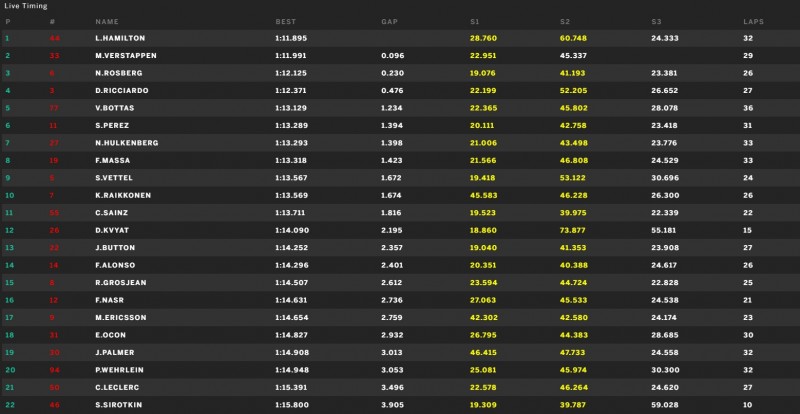Click the NAME column header
This screenshot has width=800, height=414.
coord(107,22)
